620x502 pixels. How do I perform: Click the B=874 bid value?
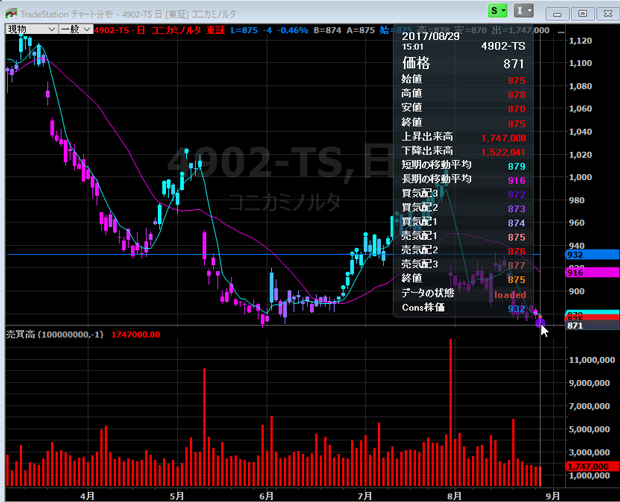click(x=327, y=30)
